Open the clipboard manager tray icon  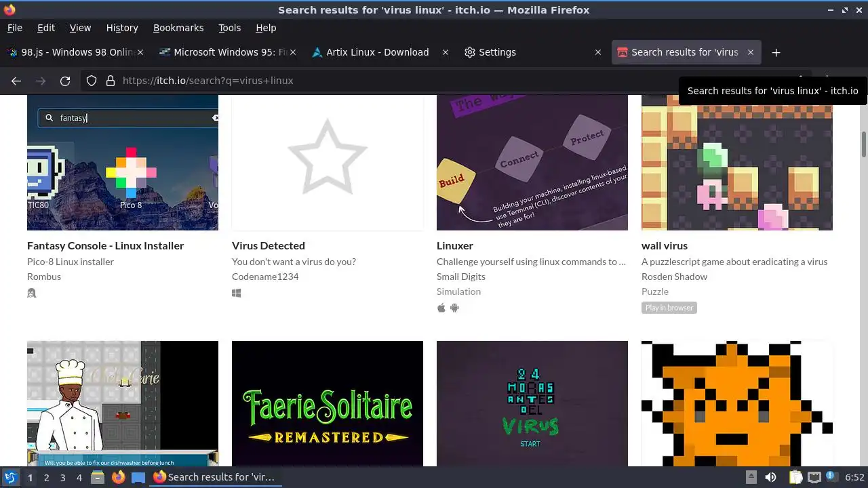(796, 477)
